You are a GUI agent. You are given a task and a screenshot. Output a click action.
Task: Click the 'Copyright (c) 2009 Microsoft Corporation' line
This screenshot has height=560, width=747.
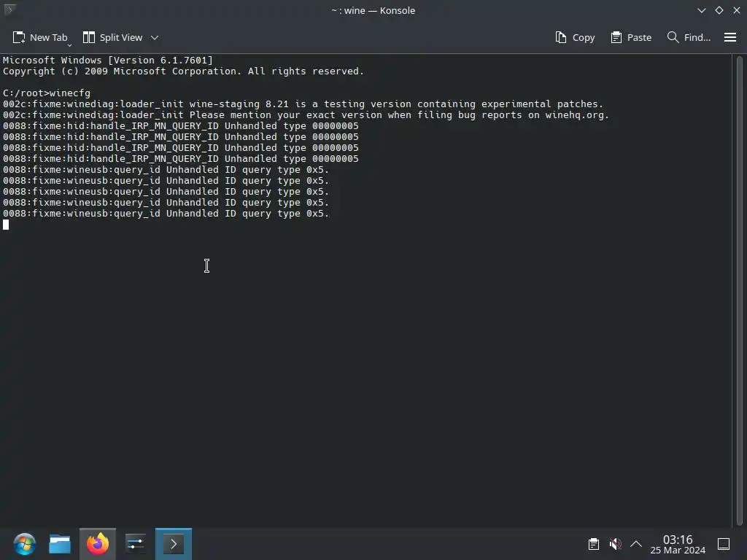coord(183,71)
